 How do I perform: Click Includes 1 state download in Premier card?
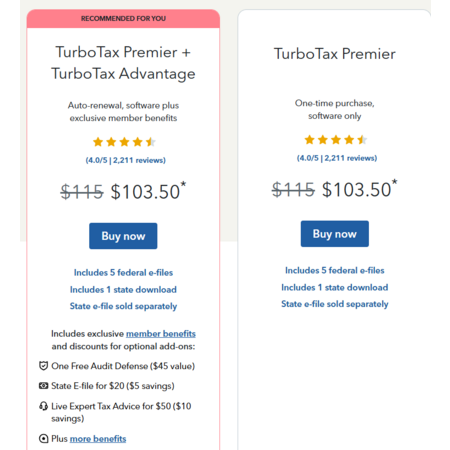(x=335, y=287)
